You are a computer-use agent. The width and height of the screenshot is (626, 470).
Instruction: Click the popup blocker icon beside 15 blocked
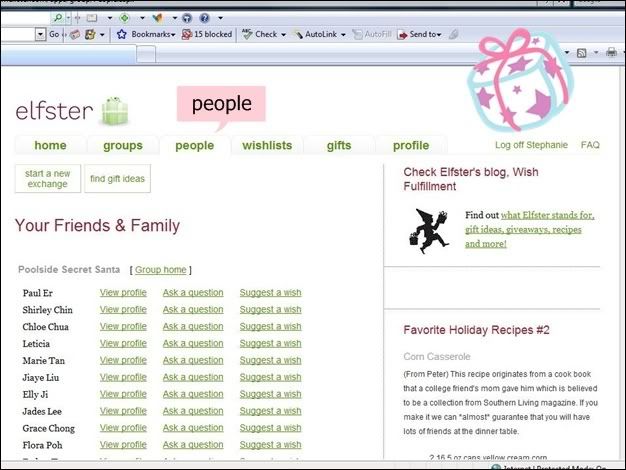coord(186,34)
